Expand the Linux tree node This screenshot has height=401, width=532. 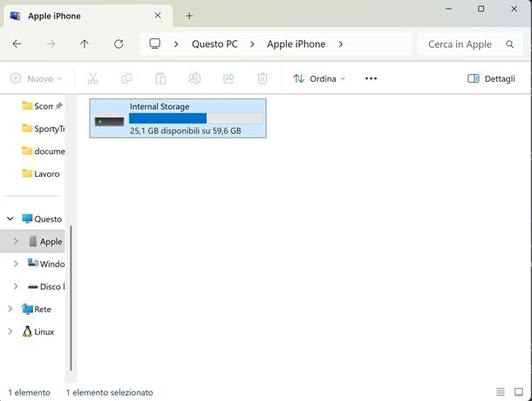(10, 331)
